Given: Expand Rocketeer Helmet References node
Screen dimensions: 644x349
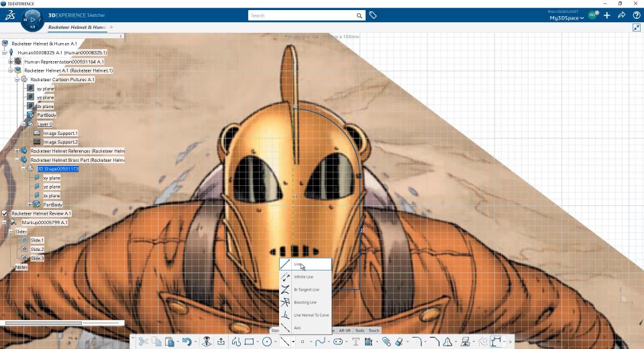Looking at the screenshot, I should click(17, 151).
